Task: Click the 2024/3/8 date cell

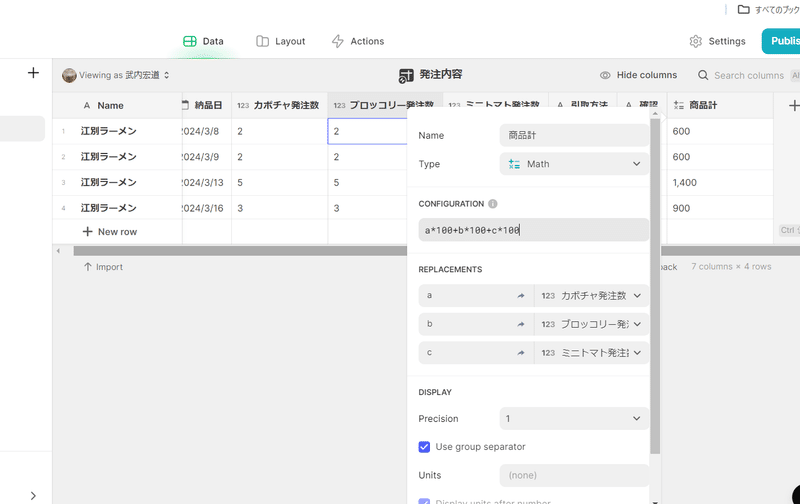Action: click(207, 132)
